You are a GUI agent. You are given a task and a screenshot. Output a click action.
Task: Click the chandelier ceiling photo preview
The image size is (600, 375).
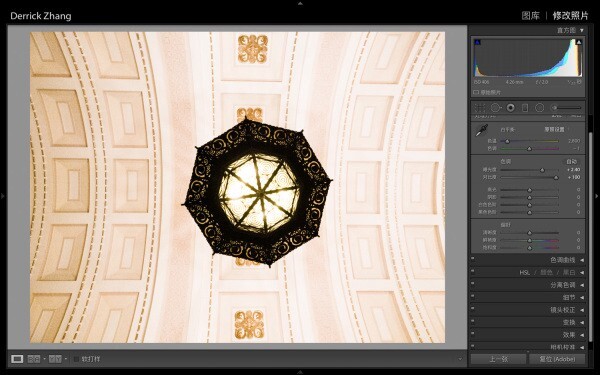pos(238,187)
